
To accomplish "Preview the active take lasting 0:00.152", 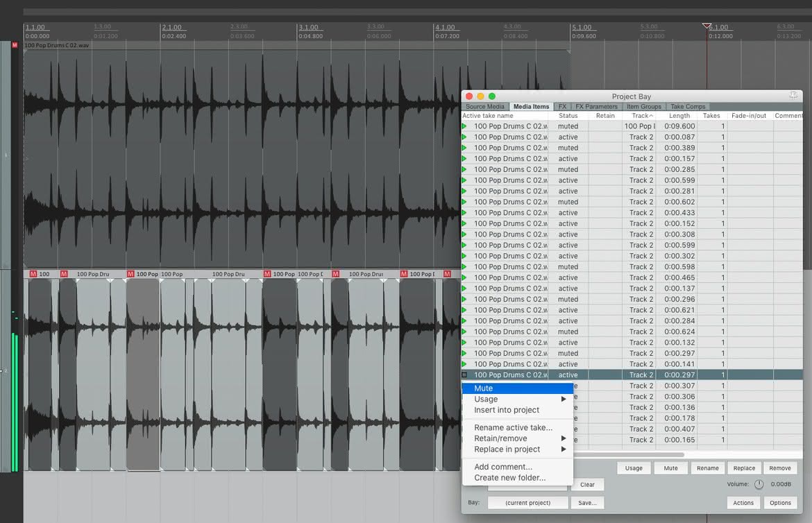I will coord(464,224).
